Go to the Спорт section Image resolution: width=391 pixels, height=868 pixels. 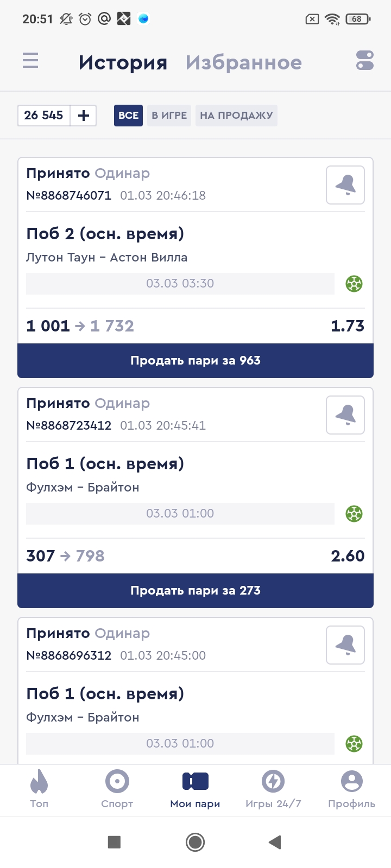[x=117, y=788]
